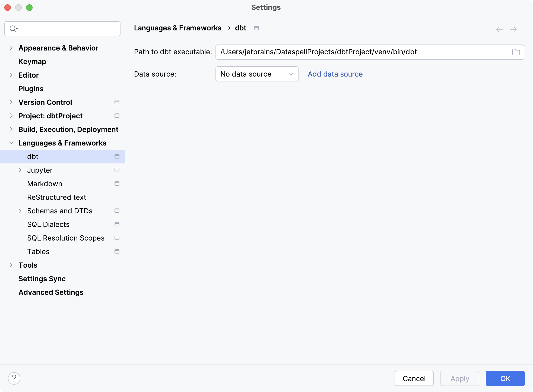Select the dbt settings page
Image resolution: width=533 pixels, height=392 pixels.
pyautogui.click(x=33, y=156)
